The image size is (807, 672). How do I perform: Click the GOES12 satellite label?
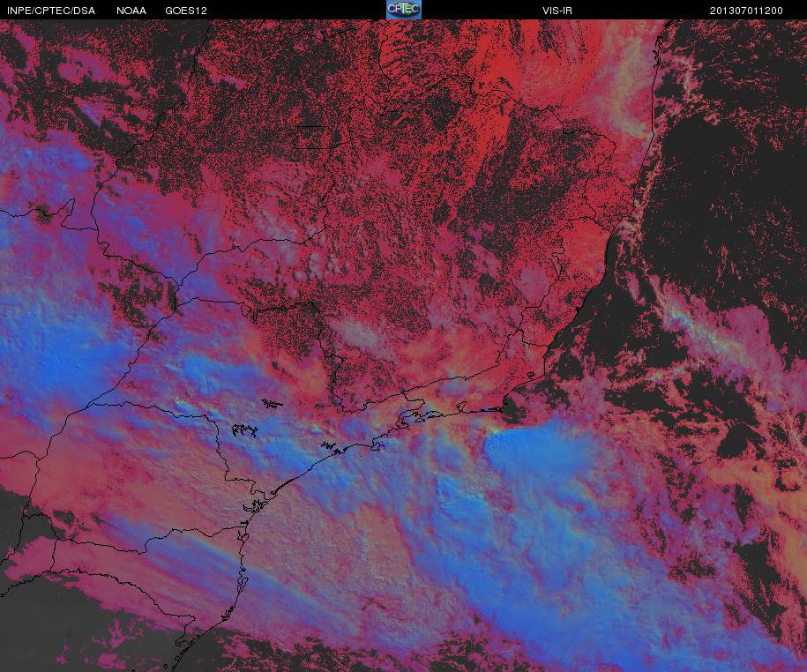click(x=186, y=11)
